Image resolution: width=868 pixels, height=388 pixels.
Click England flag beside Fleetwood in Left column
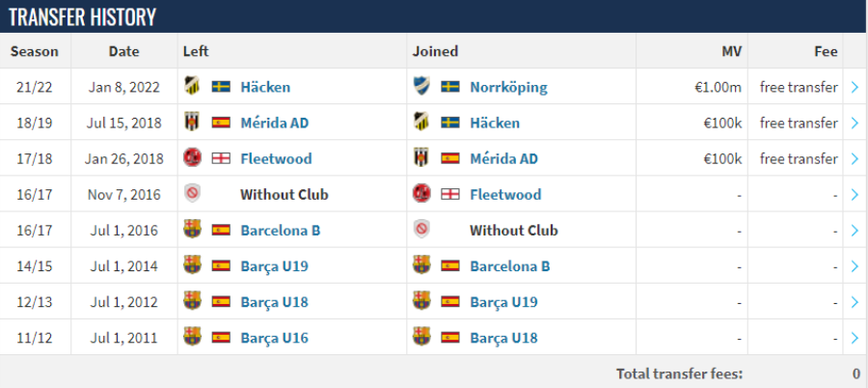(x=221, y=158)
